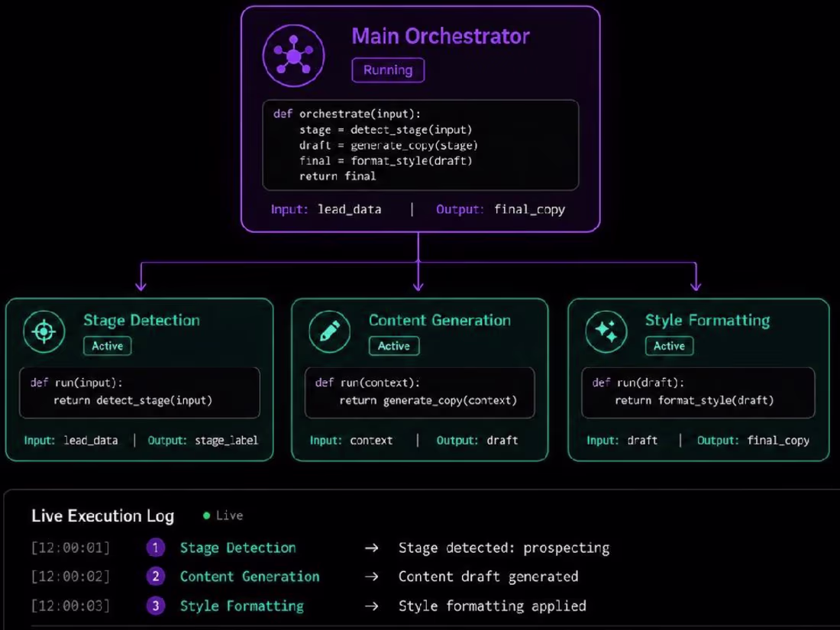Click 'Content draft generated' message
The image size is (840, 630).
click(489, 577)
